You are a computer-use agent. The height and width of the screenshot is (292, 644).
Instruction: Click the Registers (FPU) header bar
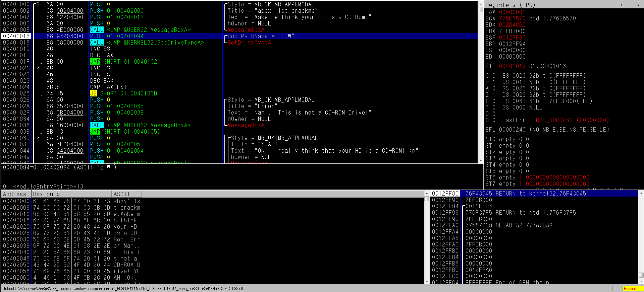pyautogui.click(x=563, y=5)
